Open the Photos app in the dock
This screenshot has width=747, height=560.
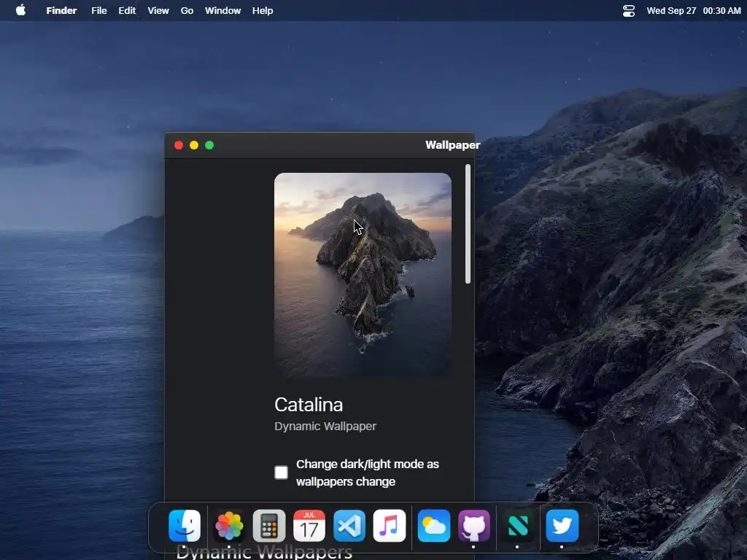click(229, 526)
